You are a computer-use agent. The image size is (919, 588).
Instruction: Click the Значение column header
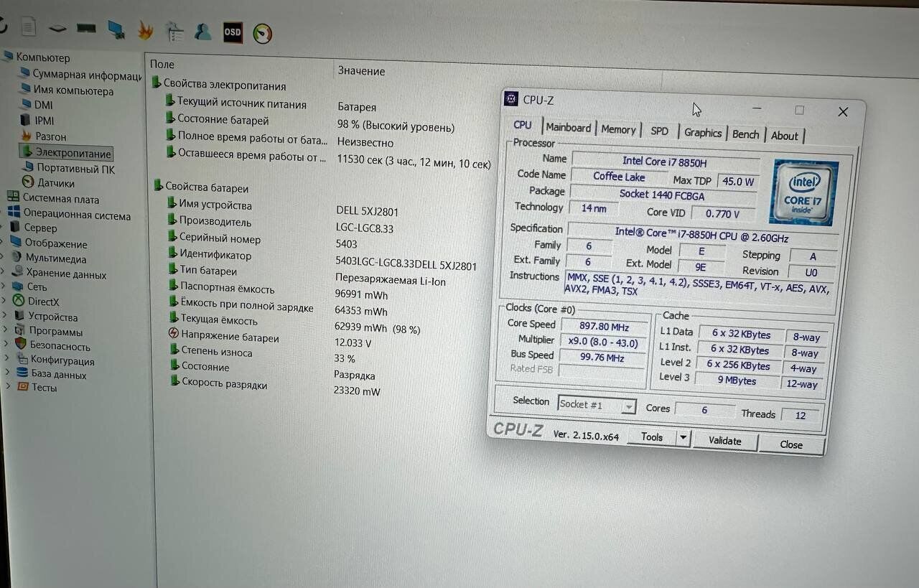(361, 71)
